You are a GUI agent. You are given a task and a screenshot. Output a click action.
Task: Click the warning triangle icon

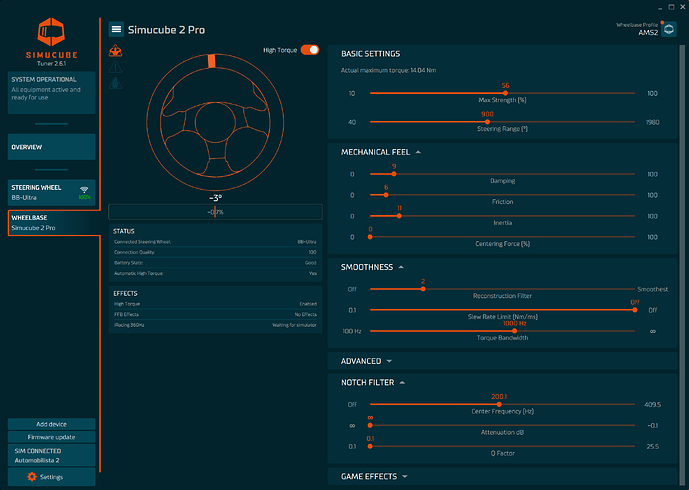point(116,68)
